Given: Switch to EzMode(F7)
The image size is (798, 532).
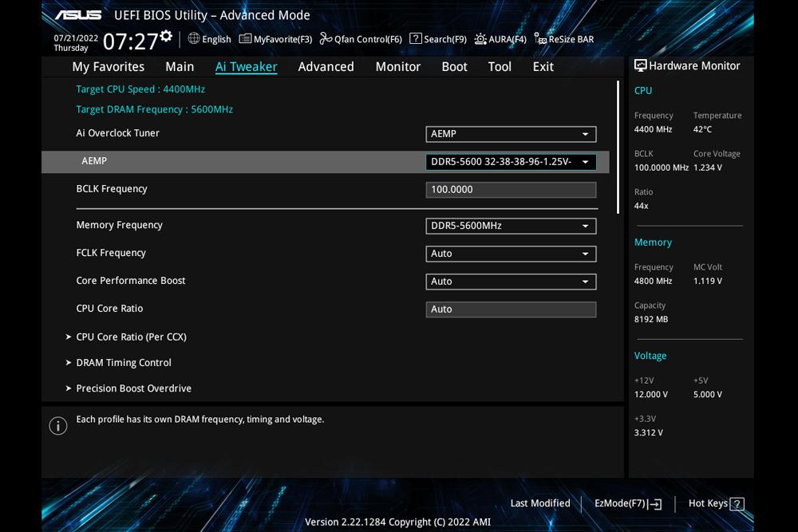Looking at the screenshot, I should point(628,503).
